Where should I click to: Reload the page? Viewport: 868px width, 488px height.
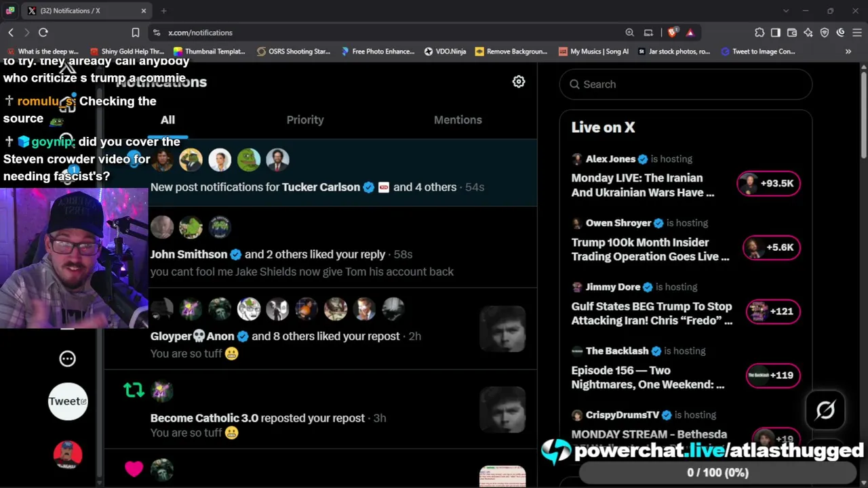pos(43,33)
